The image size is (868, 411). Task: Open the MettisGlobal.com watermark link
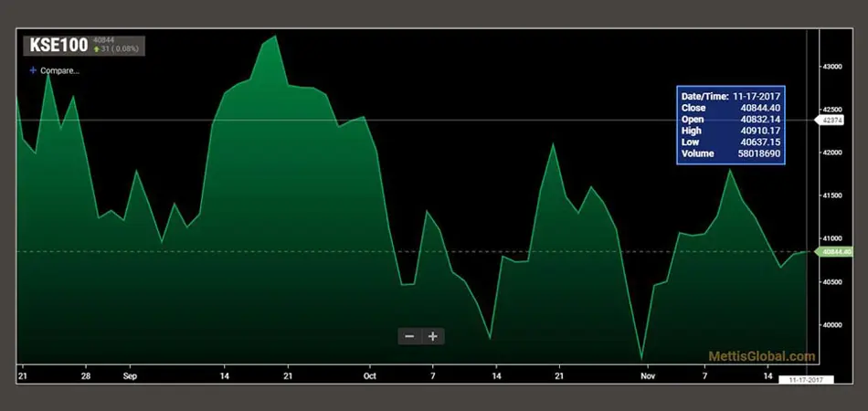(x=760, y=357)
